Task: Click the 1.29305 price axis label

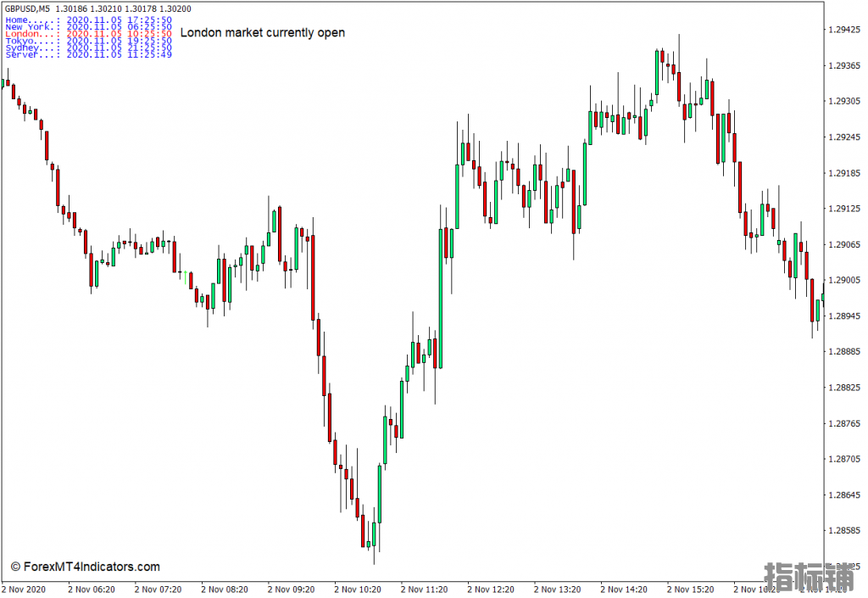Action: pos(844,101)
